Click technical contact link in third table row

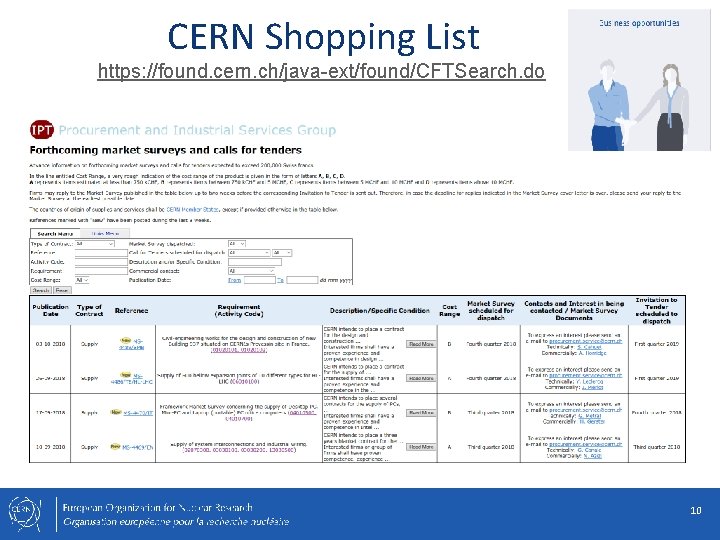coord(589,416)
